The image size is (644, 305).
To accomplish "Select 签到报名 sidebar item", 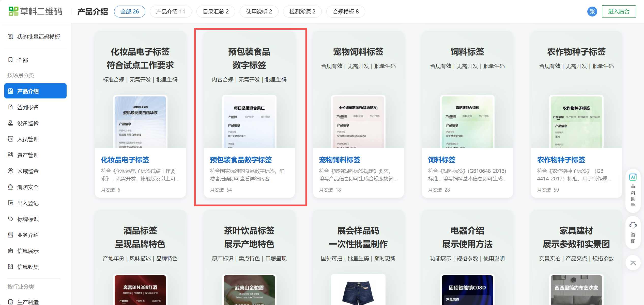I will pyautogui.click(x=28, y=107).
